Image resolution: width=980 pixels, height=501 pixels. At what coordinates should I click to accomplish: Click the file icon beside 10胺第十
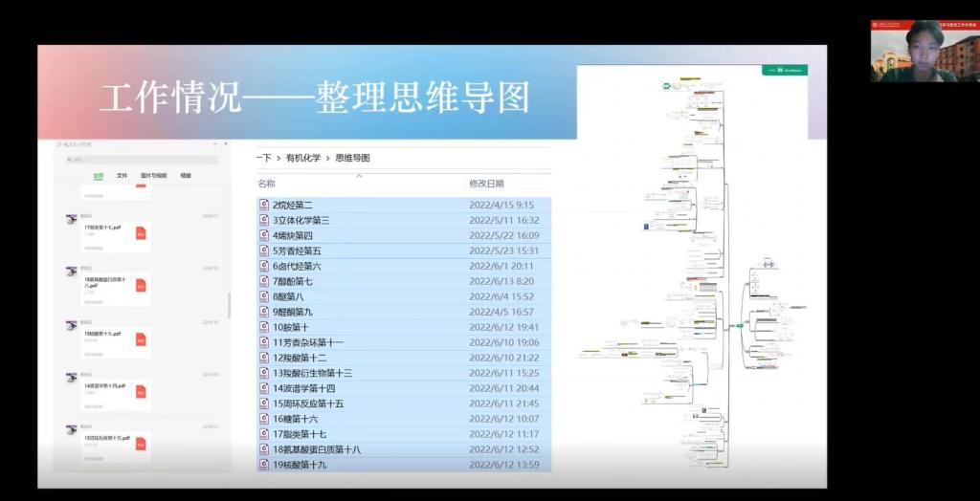pyautogui.click(x=264, y=327)
